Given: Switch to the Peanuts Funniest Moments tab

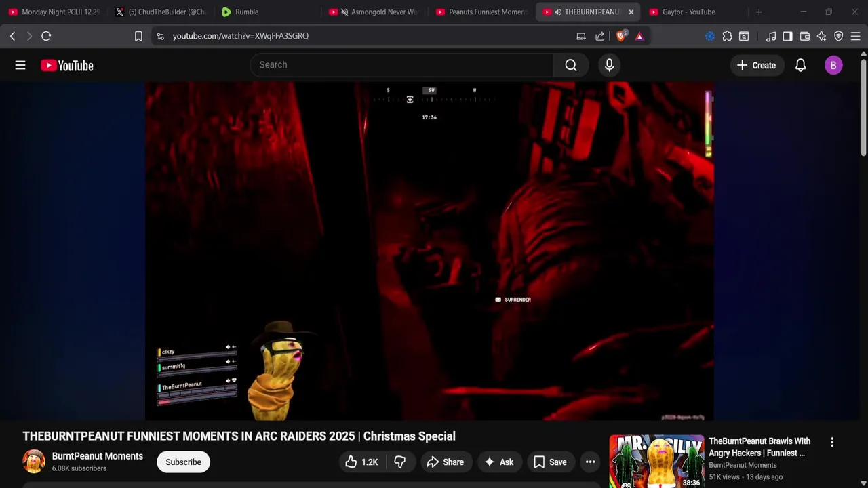Looking at the screenshot, I should click(481, 12).
